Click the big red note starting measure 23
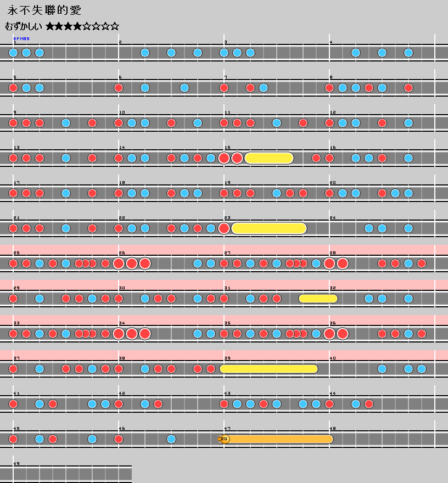This screenshot has height=483, width=448. pos(224,228)
